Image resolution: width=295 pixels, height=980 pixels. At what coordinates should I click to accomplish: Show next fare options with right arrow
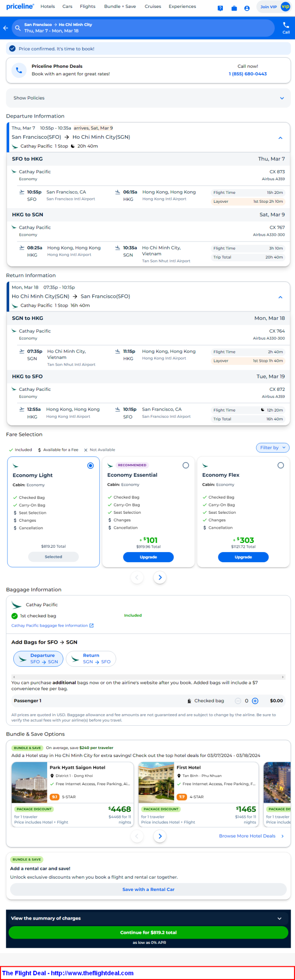point(160,577)
